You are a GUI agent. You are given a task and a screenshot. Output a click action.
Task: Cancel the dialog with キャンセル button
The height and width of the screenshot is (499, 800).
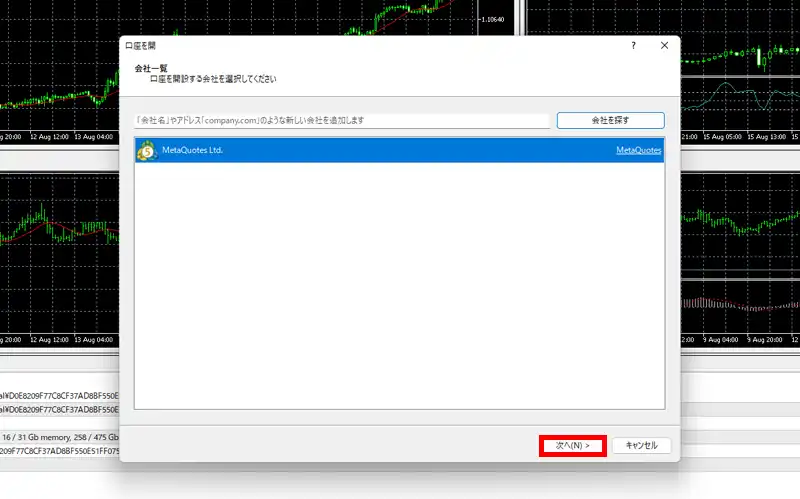click(x=641, y=445)
